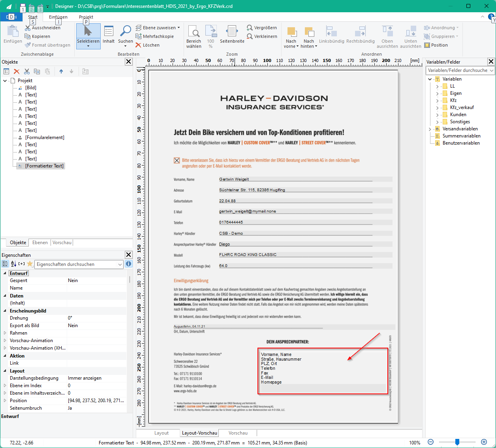Toggle the orange checkbox on the form
The image size is (496, 448).
coord(177,160)
